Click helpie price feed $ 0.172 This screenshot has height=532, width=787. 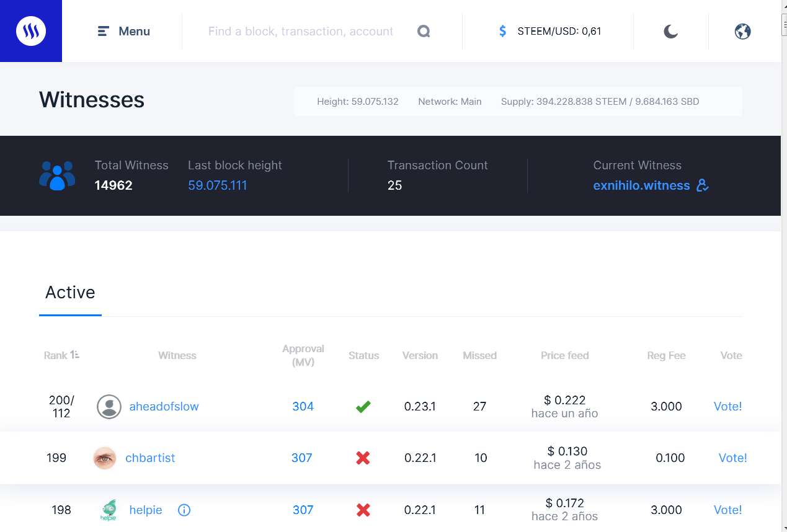click(x=565, y=503)
